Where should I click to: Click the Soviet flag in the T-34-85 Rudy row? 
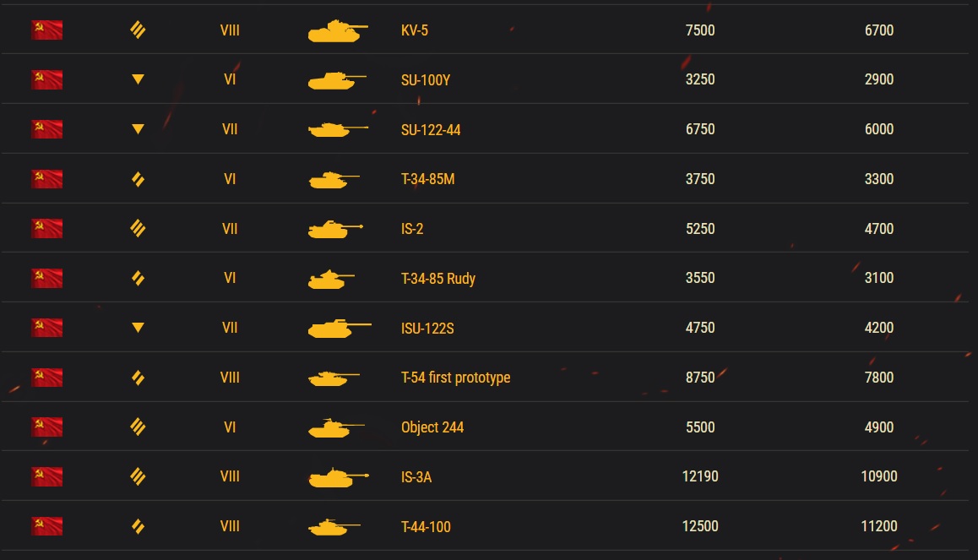coord(46,278)
